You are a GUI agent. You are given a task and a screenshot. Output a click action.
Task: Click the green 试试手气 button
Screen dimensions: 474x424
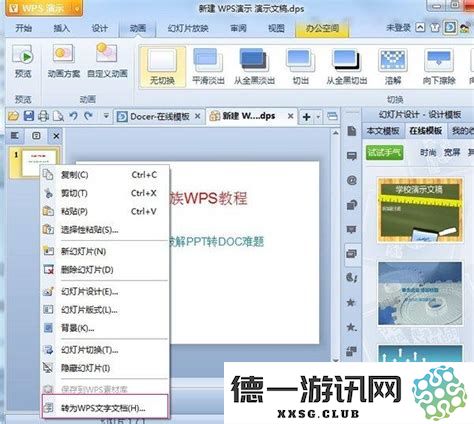point(384,153)
